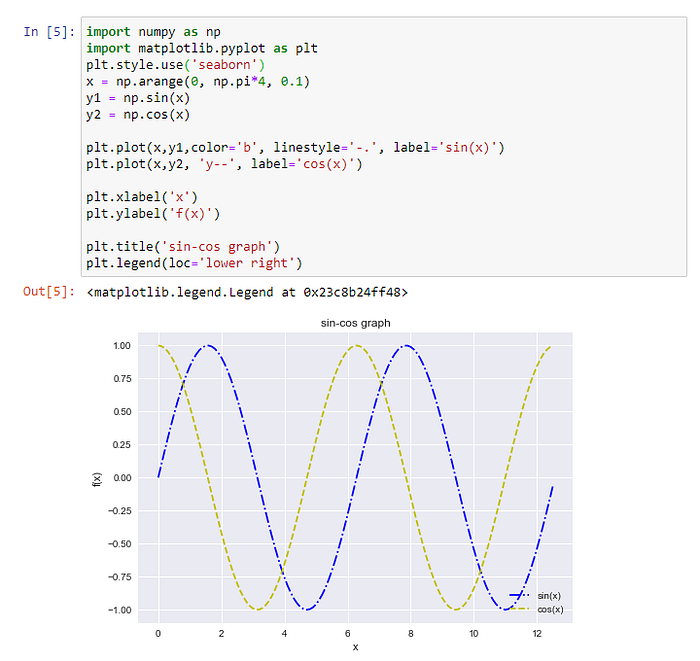Screen dimensions: 700x661
Task: Click the plt.ylabel('f(x)') line
Action: pos(153,214)
